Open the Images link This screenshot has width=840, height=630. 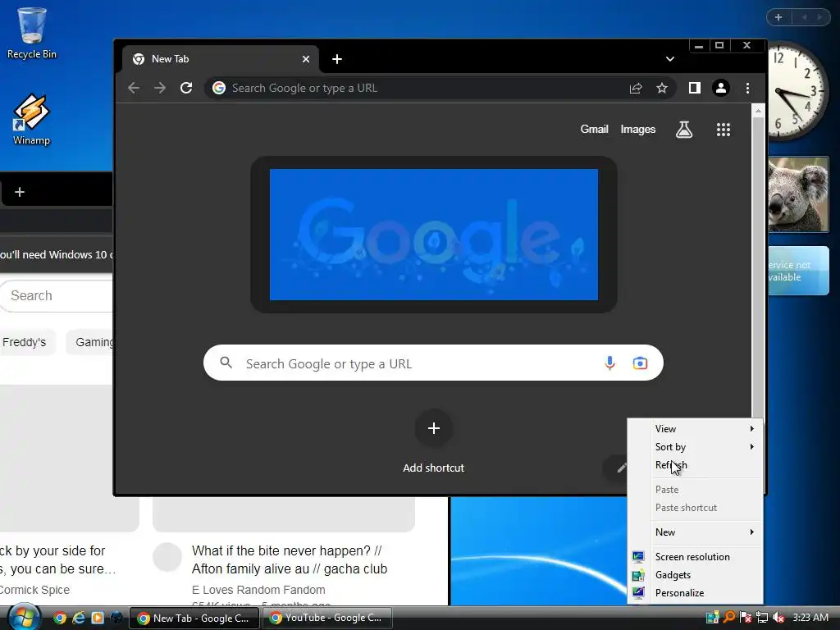(x=637, y=129)
